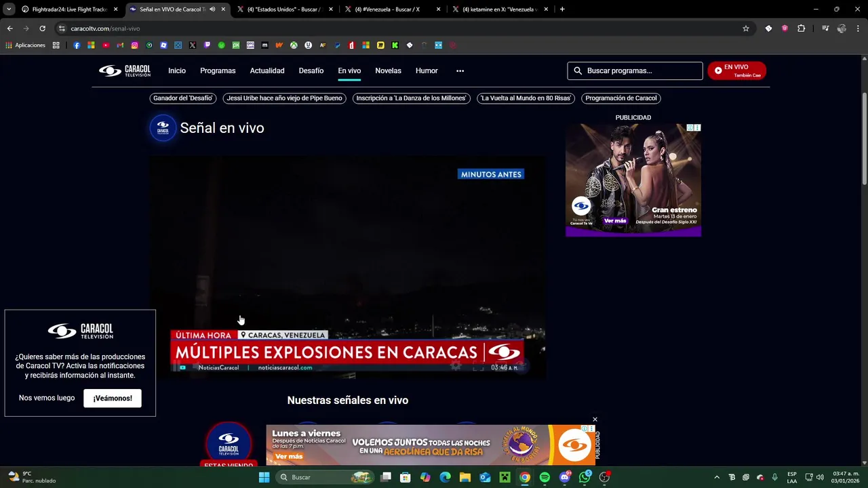Open Novelas menu item

tap(388, 70)
